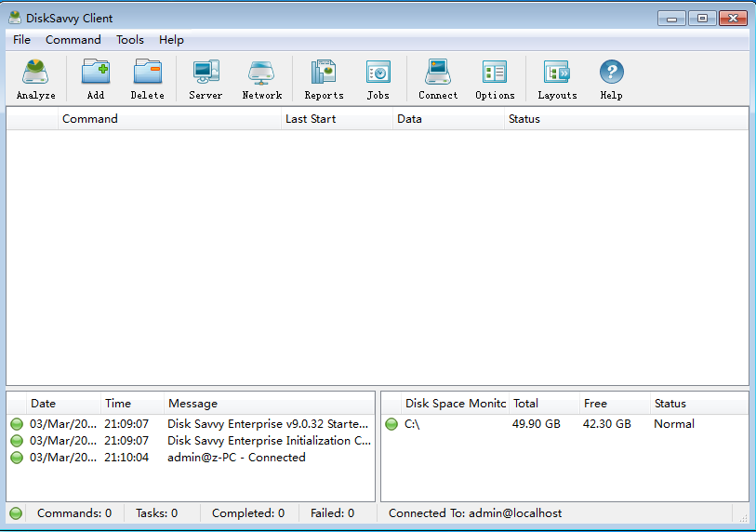Click the Message column header
Screen dimensions: 756x532
tap(269, 404)
